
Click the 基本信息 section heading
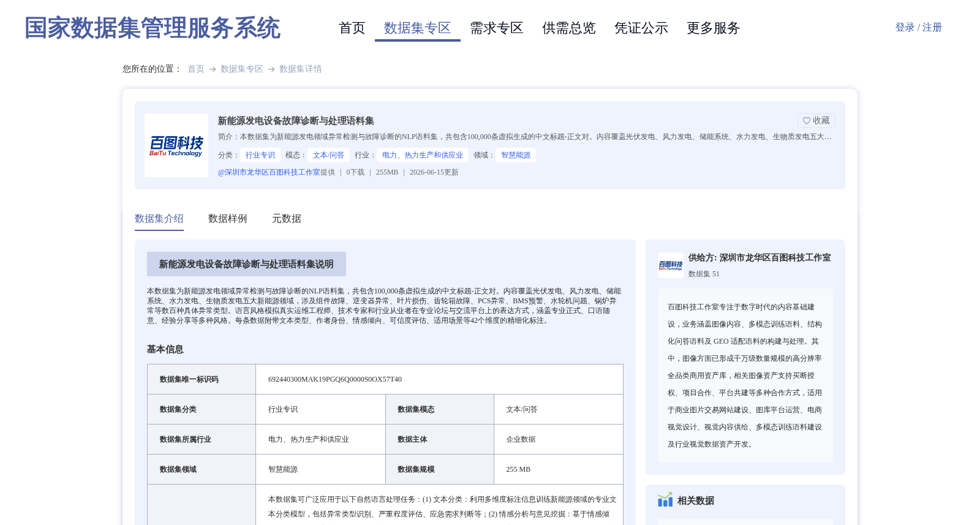pyautogui.click(x=165, y=349)
